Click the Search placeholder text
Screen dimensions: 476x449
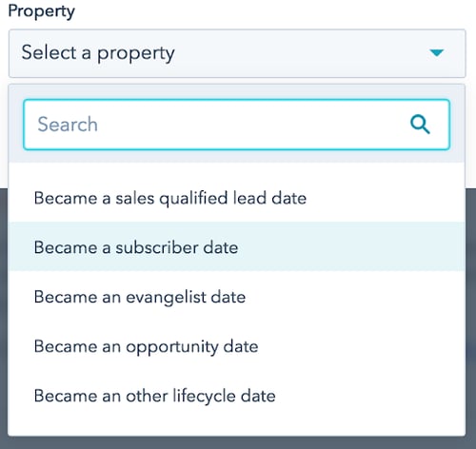point(68,124)
